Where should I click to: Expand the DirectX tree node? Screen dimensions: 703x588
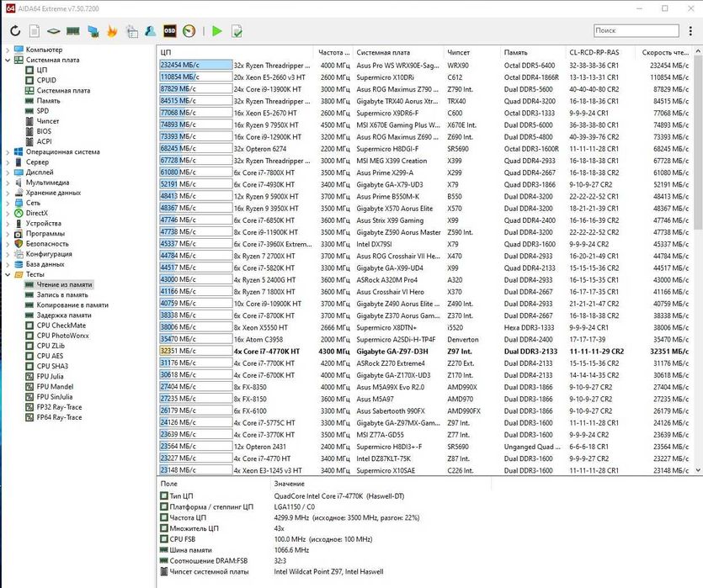point(8,213)
